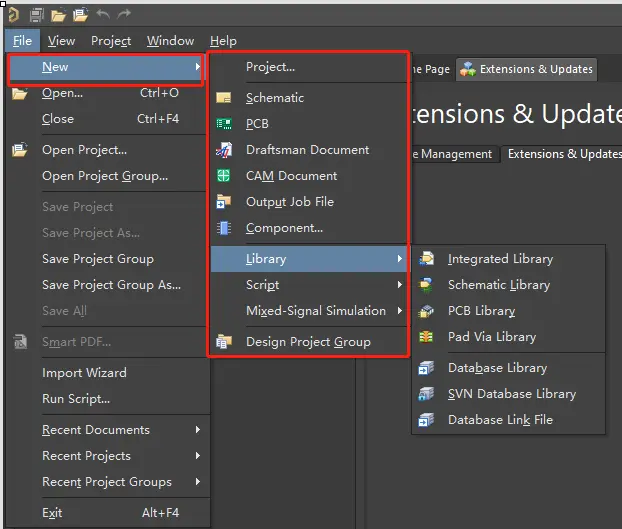The width and height of the screenshot is (622, 529).
Task: Click the Design Project Group label
Action: [308, 341]
